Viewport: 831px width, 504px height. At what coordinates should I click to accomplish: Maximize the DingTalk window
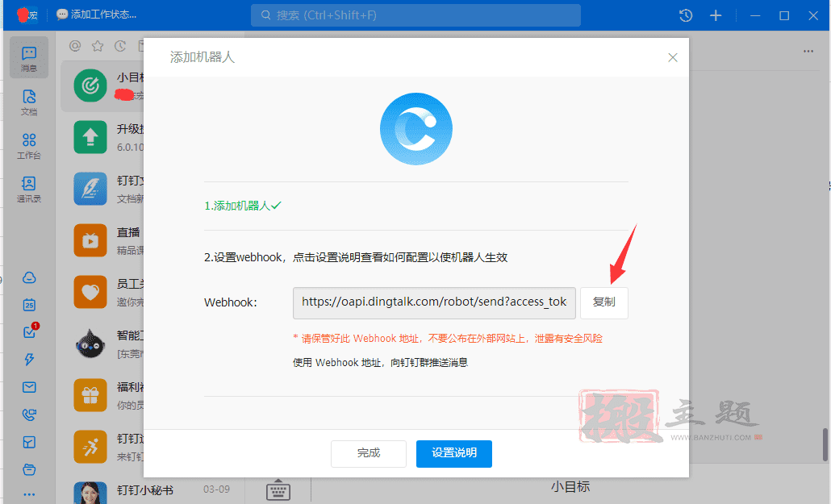pos(784,15)
